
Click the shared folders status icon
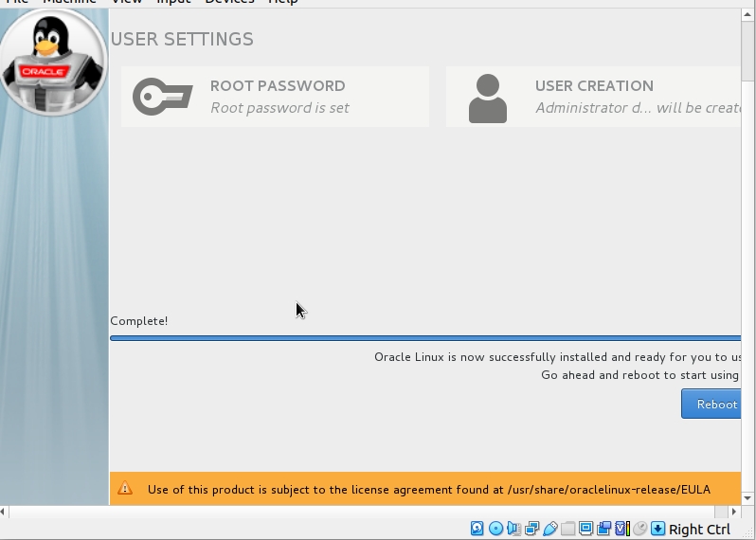(568, 529)
